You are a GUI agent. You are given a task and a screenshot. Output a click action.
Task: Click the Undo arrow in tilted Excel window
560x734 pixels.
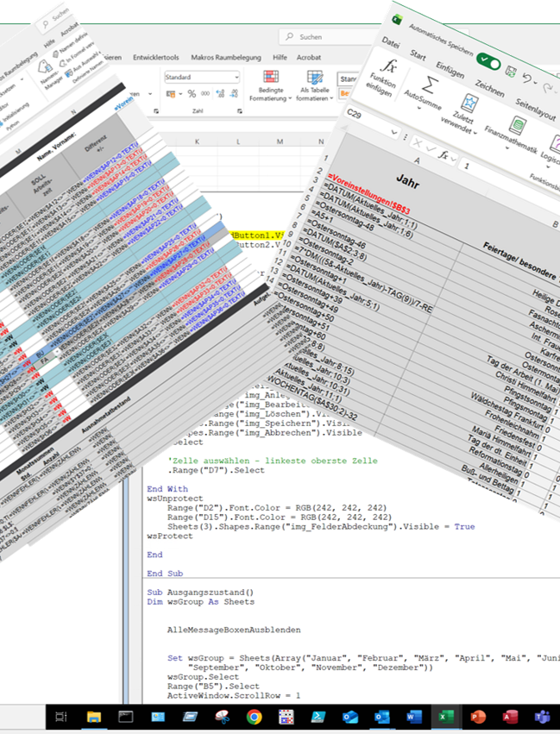coord(527,78)
